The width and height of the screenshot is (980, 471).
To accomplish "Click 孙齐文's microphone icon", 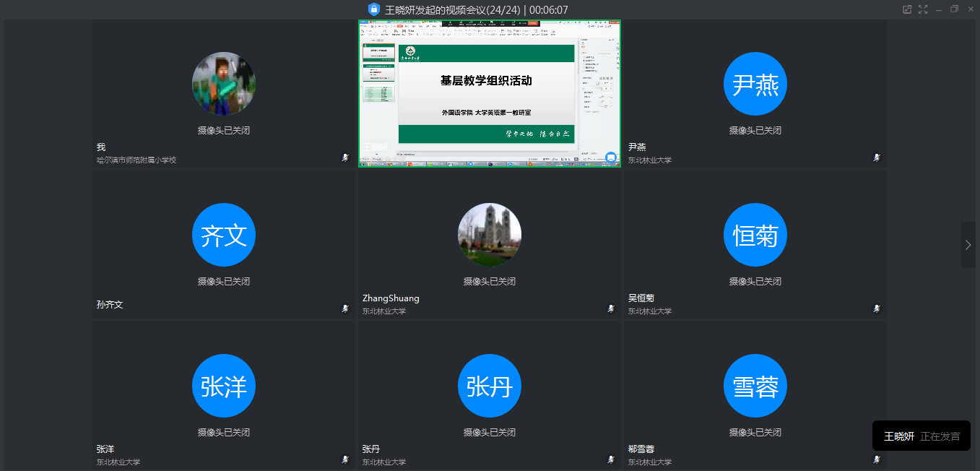I will tap(344, 308).
